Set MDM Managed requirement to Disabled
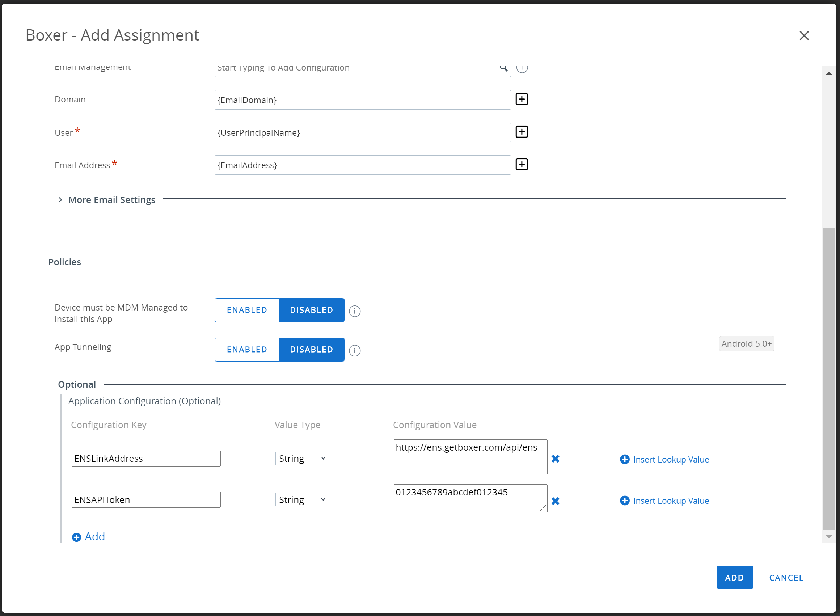The height and width of the screenshot is (616, 840). tap(312, 310)
